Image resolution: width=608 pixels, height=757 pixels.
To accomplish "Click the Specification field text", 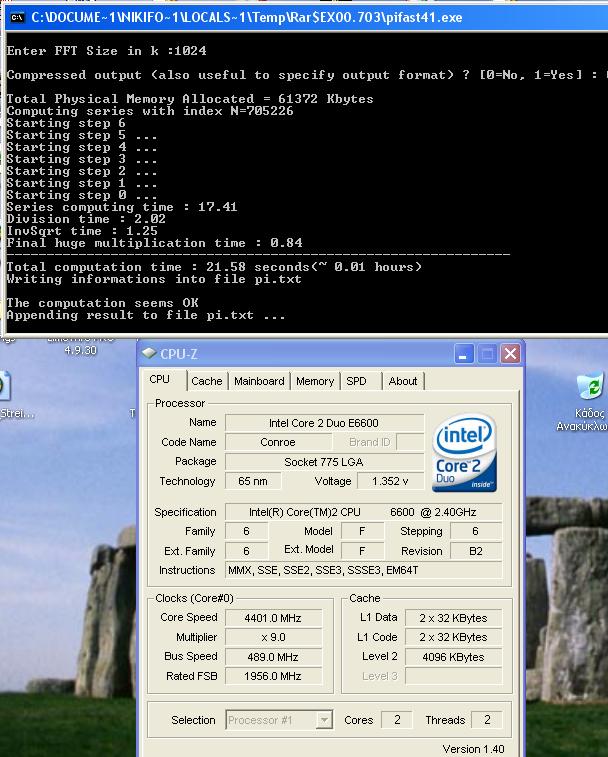I will coord(363,512).
